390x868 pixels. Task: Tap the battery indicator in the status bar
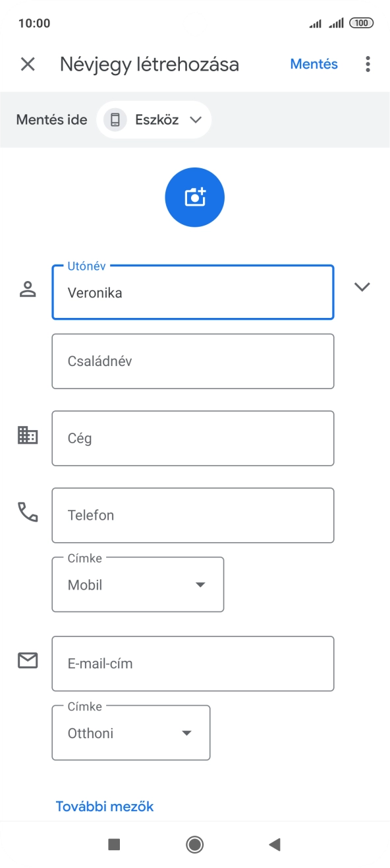tap(362, 22)
